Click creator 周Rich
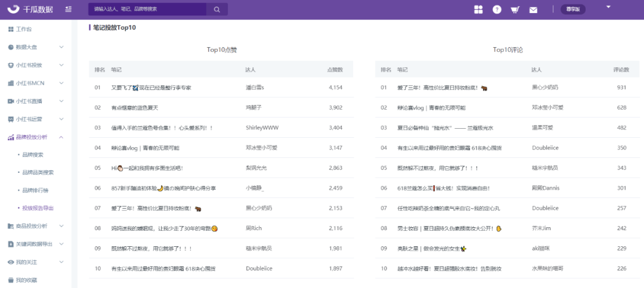 [254, 228]
